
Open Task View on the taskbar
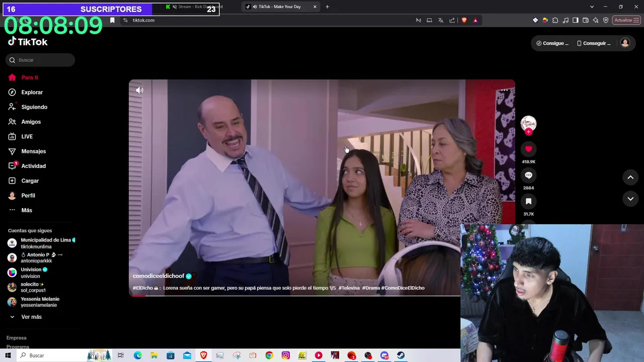(x=121, y=355)
